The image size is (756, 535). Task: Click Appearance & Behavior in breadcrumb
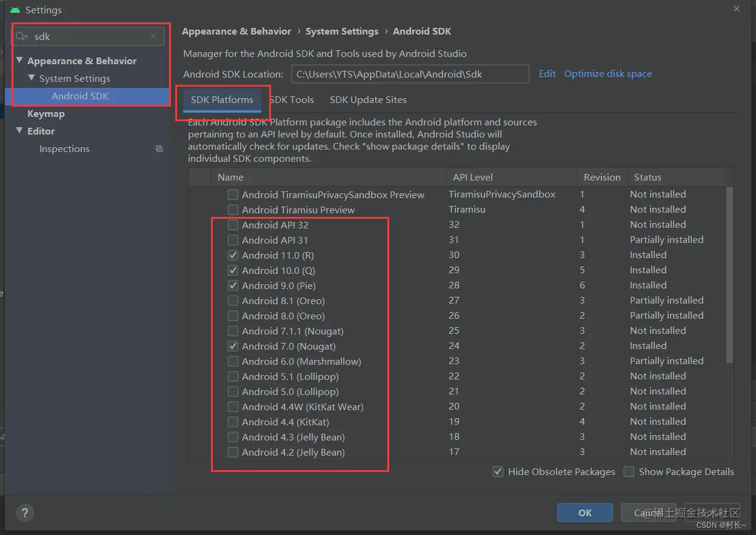pos(236,32)
